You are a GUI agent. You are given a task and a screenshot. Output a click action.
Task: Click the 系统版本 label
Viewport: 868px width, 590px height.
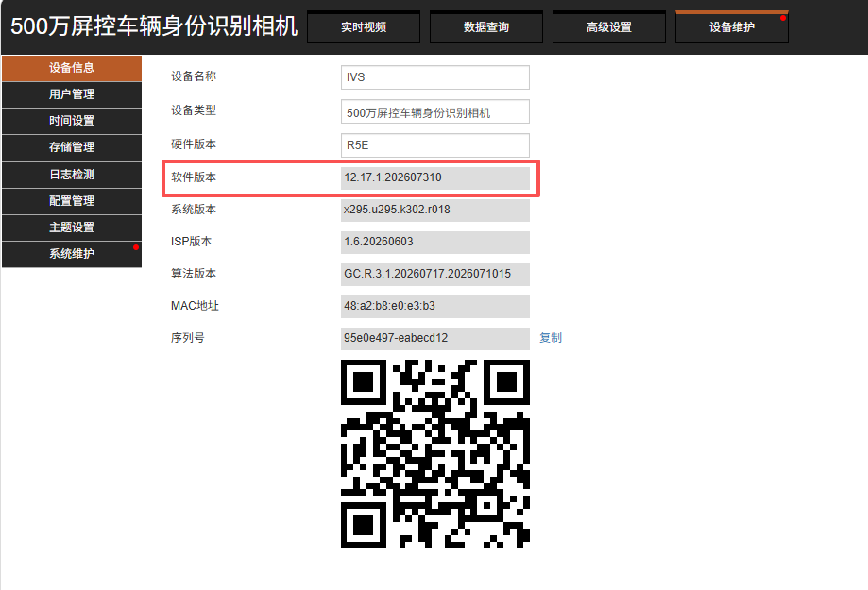coord(194,210)
